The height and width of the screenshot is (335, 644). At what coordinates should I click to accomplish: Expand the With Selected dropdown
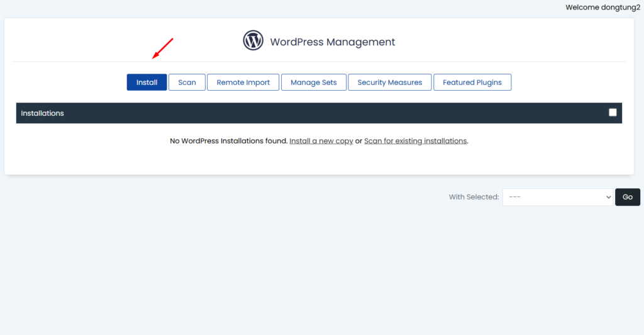pyautogui.click(x=558, y=197)
